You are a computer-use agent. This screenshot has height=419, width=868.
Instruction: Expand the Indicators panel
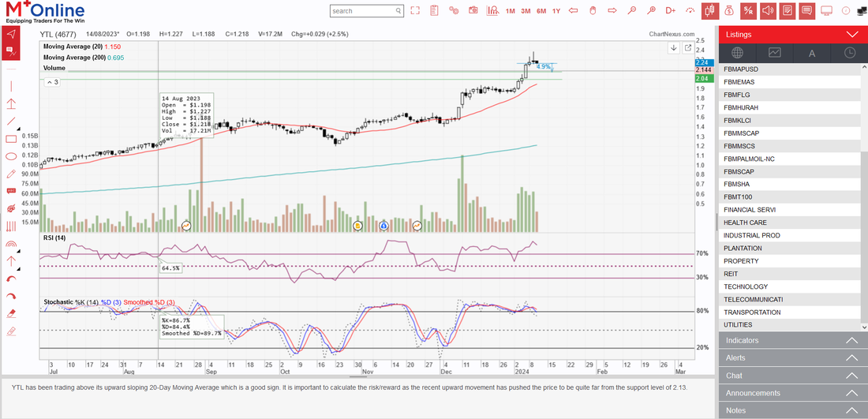792,340
